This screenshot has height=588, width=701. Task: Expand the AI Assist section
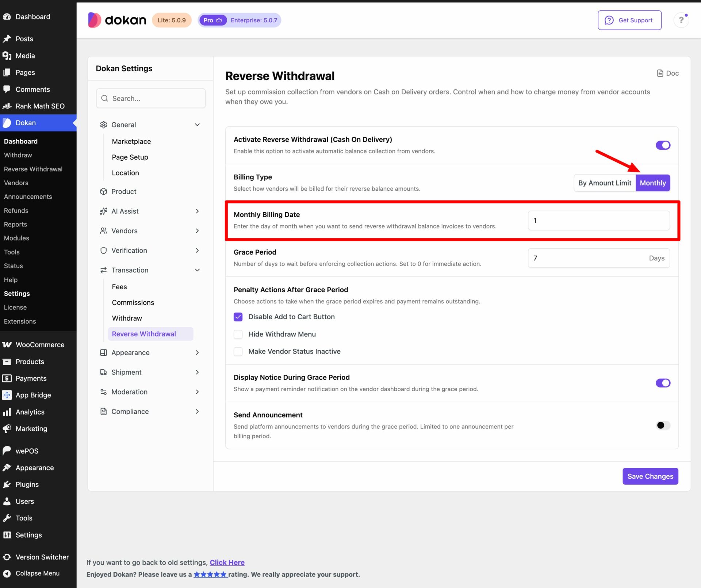click(x=198, y=211)
